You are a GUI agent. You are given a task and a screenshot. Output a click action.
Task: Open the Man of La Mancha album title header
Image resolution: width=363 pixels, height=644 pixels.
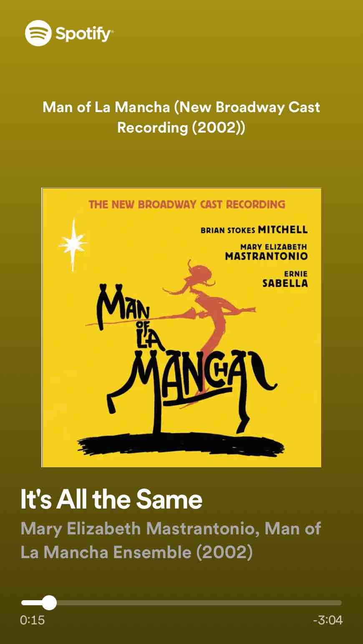tap(181, 117)
